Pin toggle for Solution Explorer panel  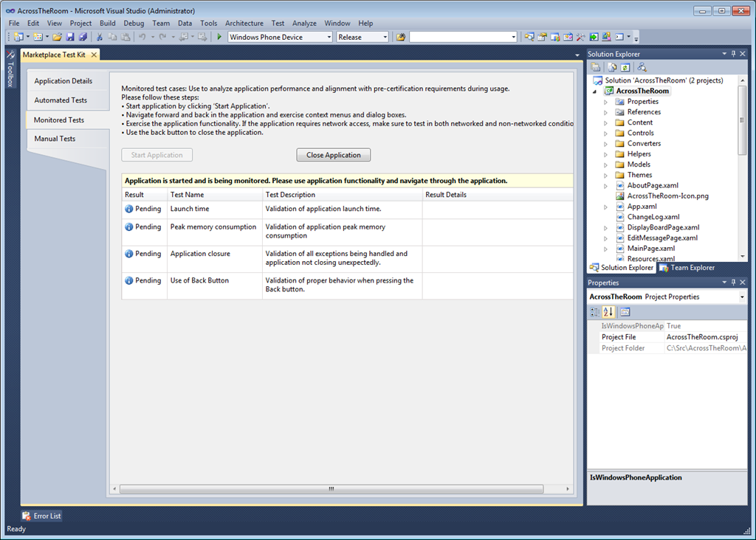tap(733, 54)
